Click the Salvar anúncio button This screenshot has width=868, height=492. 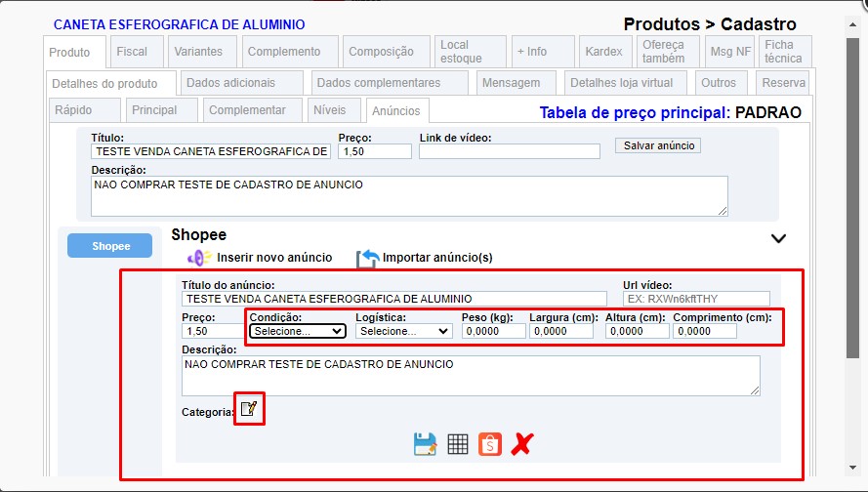[658, 145]
